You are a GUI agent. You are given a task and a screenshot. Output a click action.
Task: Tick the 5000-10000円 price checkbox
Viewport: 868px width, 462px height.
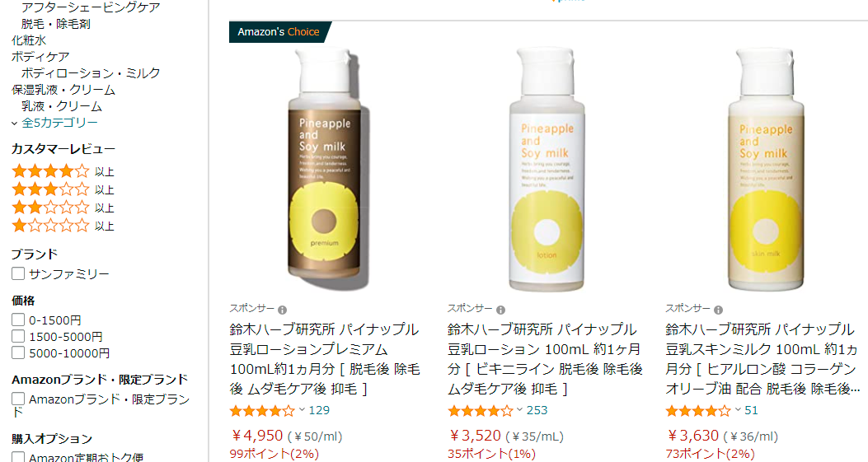[x=18, y=352]
